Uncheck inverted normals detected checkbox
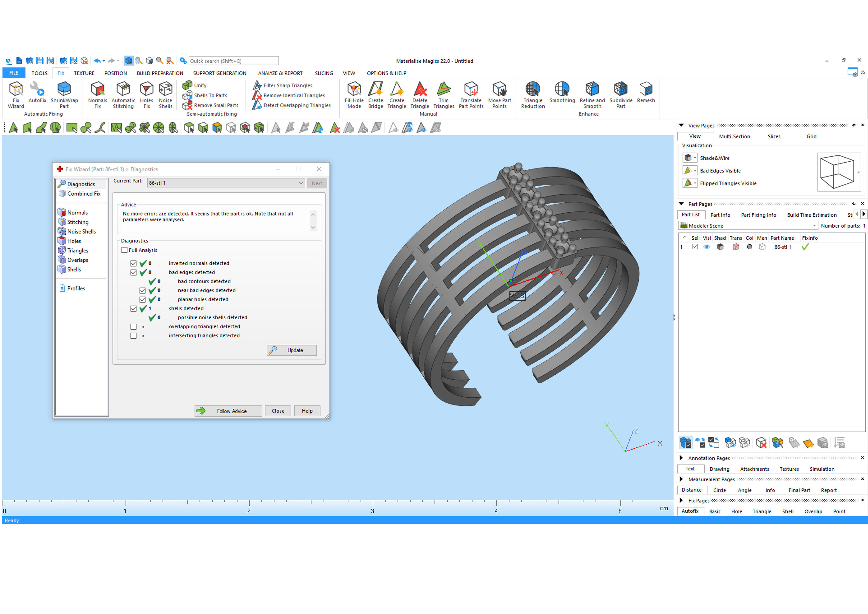 (x=133, y=263)
